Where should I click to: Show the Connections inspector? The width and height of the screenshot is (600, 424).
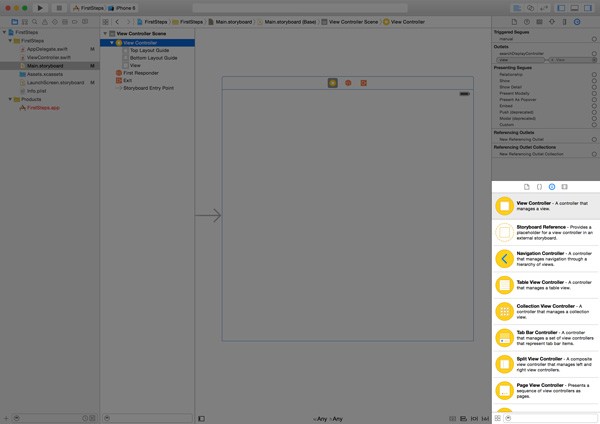[577, 22]
